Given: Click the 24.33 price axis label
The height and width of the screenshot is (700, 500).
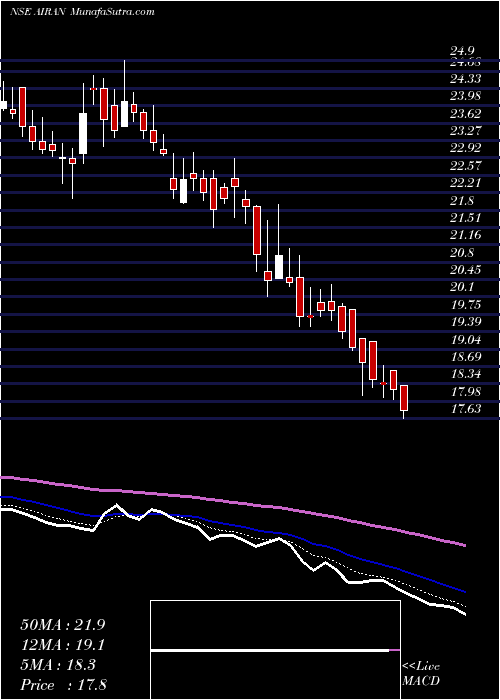Looking at the screenshot, I should point(465,79).
